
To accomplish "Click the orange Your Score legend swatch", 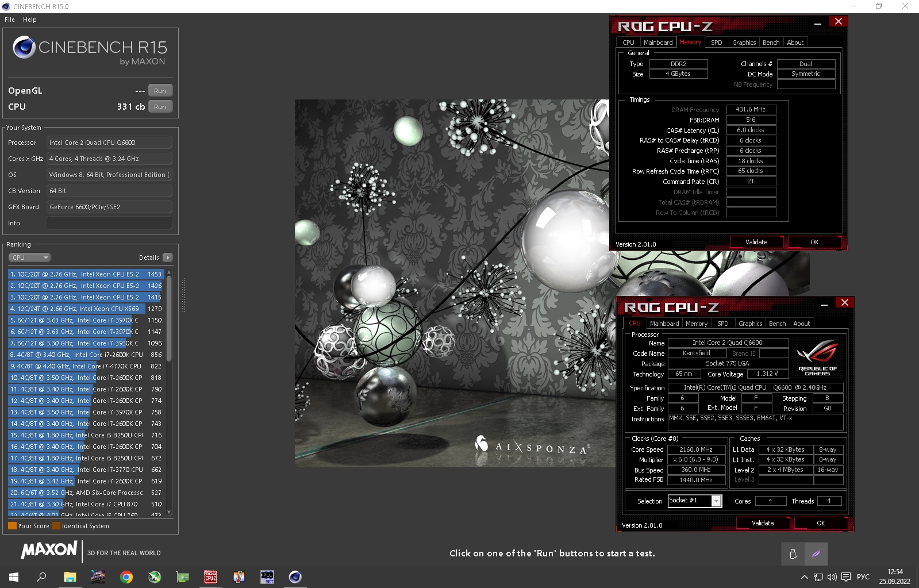I will (x=12, y=526).
